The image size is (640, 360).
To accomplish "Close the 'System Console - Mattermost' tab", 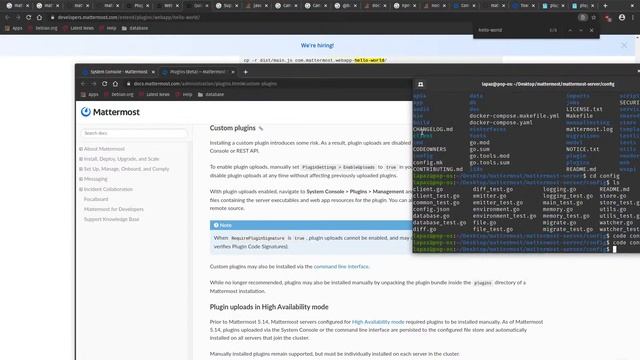I will pyautogui.click(x=153, y=72).
